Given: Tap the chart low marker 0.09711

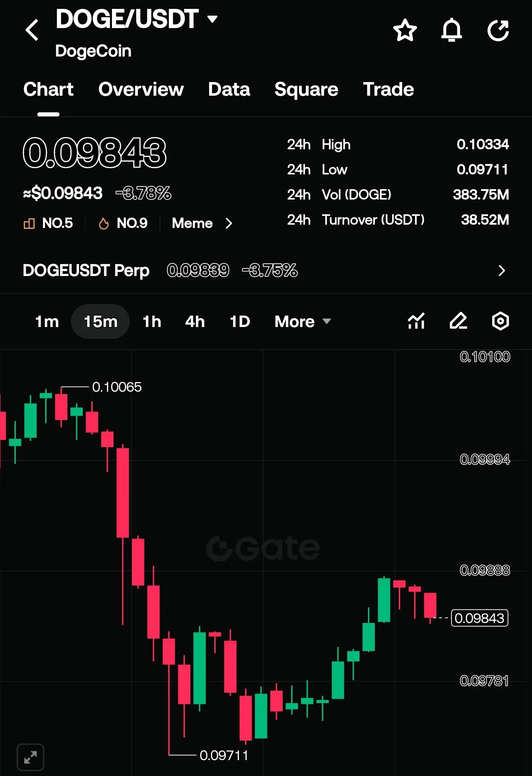Looking at the screenshot, I should 224,756.
